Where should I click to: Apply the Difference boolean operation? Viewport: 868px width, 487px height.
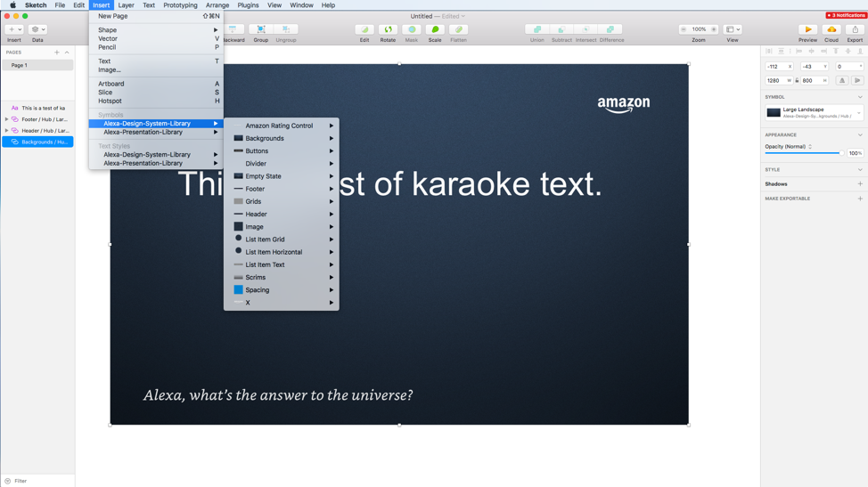(x=610, y=29)
